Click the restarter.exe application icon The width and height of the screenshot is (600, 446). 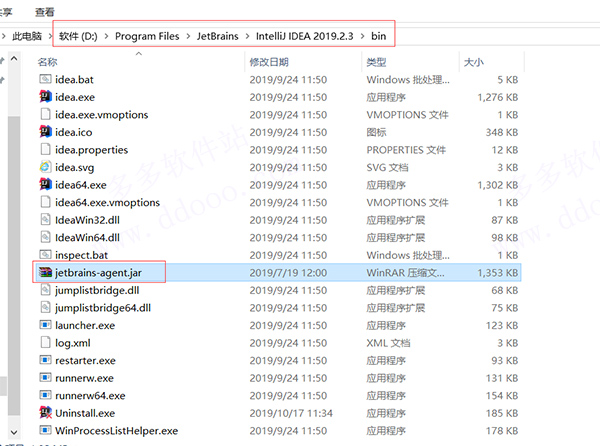[45, 360]
